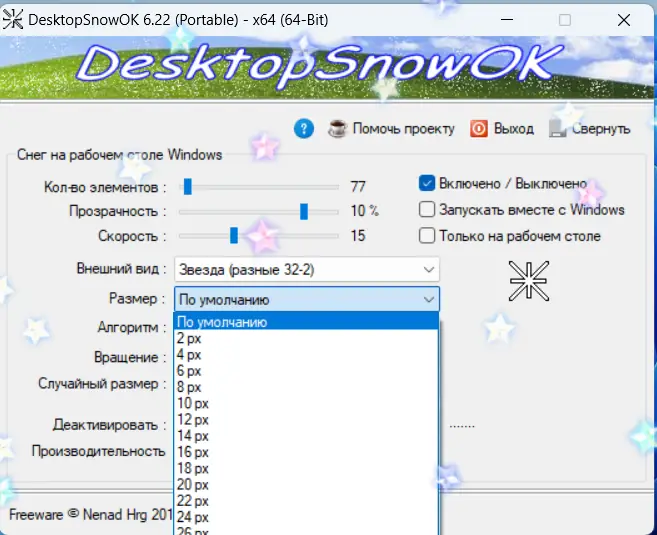
Task: Click the large snowflake preview image
Action: [x=529, y=281]
